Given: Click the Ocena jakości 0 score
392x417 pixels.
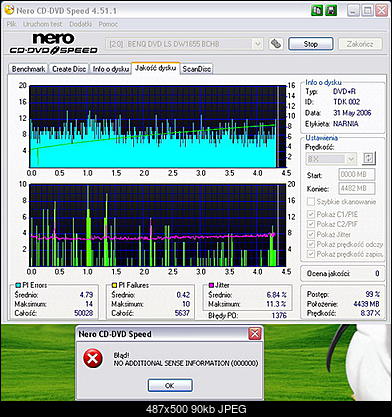Looking at the screenshot, I should point(377,273).
